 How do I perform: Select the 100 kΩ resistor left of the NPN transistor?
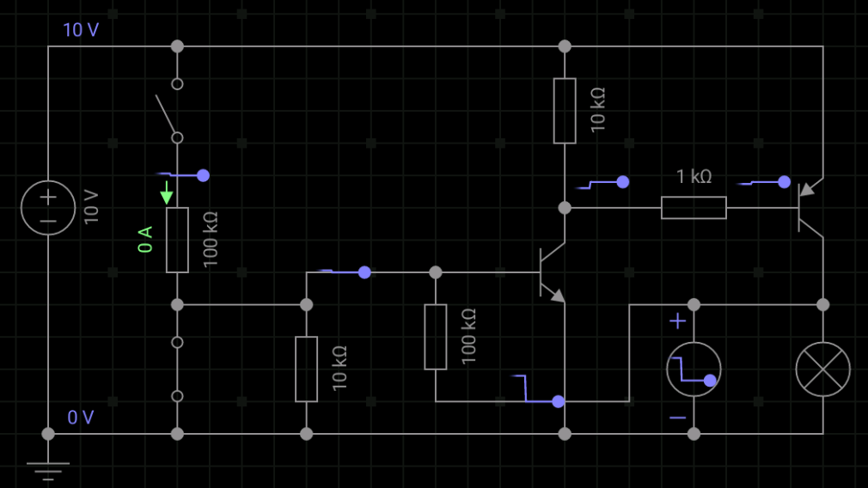pos(436,337)
